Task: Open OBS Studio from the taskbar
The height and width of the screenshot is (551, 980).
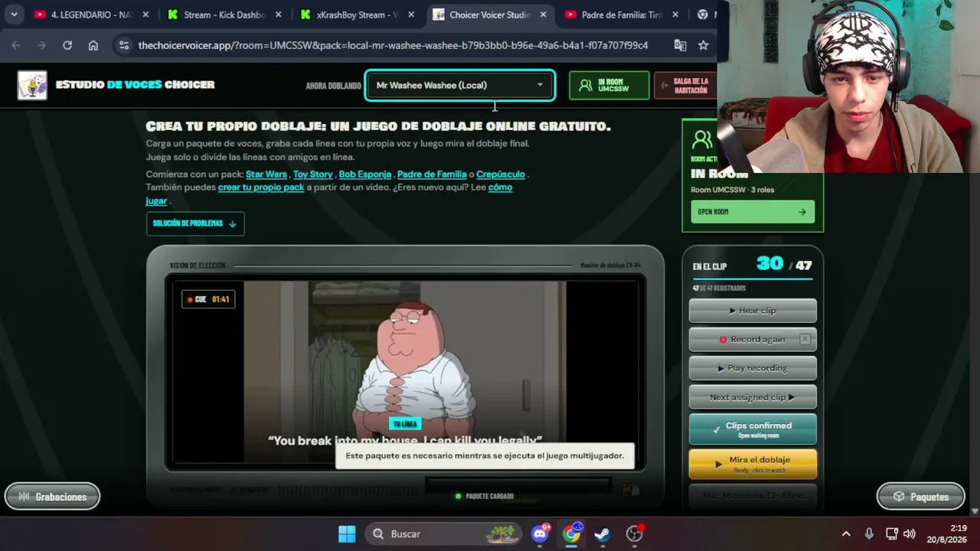Action: (634, 533)
